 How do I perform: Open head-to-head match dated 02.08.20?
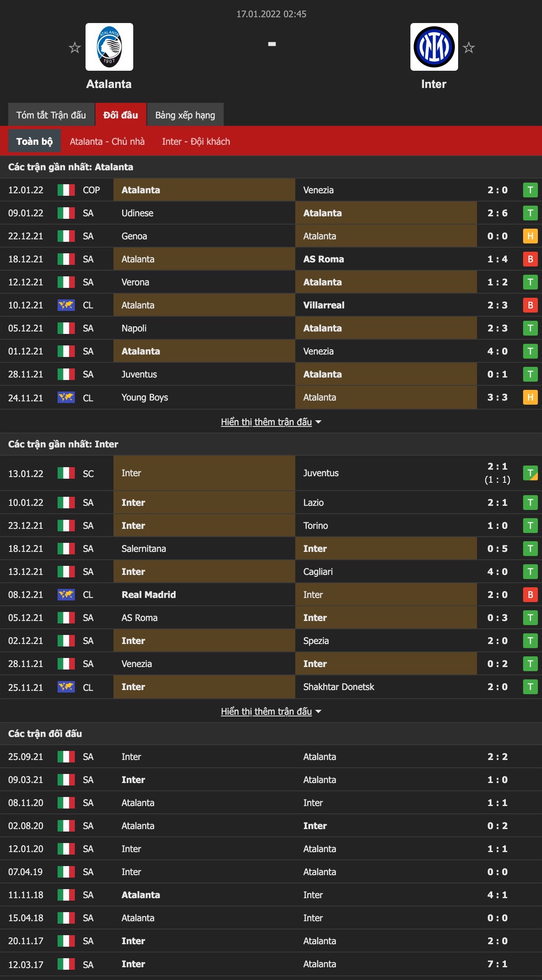(x=271, y=826)
